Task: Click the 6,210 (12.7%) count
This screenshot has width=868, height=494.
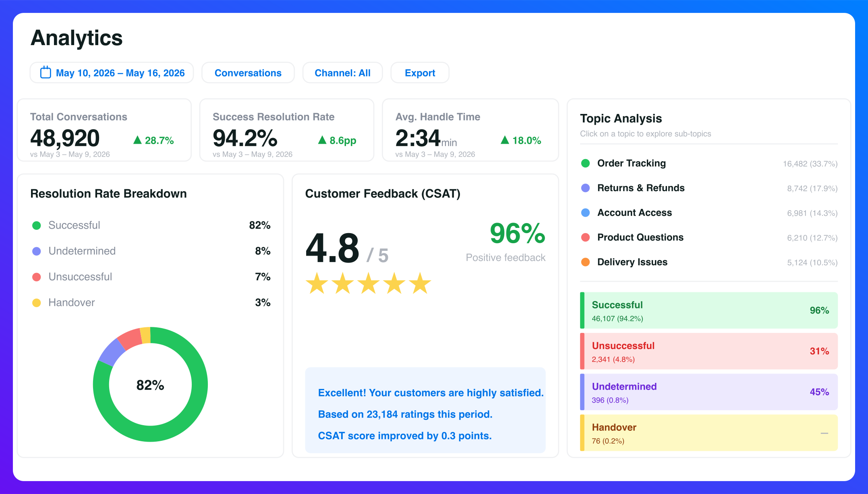Action: 812,238
